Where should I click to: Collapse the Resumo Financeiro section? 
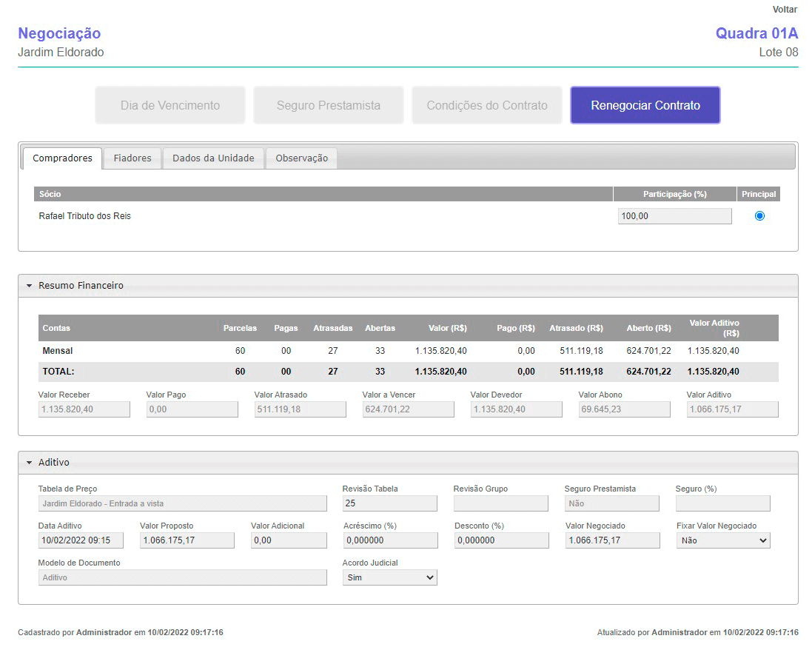pyautogui.click(x=30, y=286)
